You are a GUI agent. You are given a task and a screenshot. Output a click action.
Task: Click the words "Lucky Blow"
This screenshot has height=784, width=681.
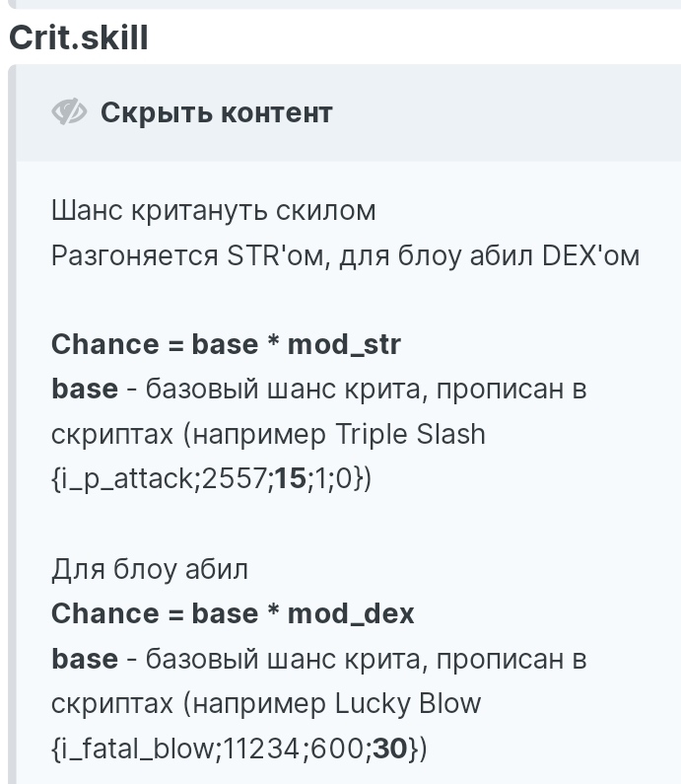pyautogui.click(x=408, y=703)
